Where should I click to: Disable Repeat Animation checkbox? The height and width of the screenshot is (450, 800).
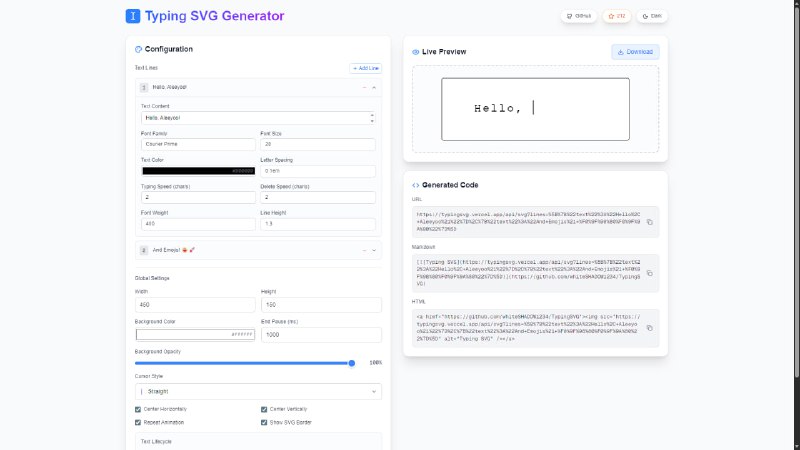click(138, 422)
